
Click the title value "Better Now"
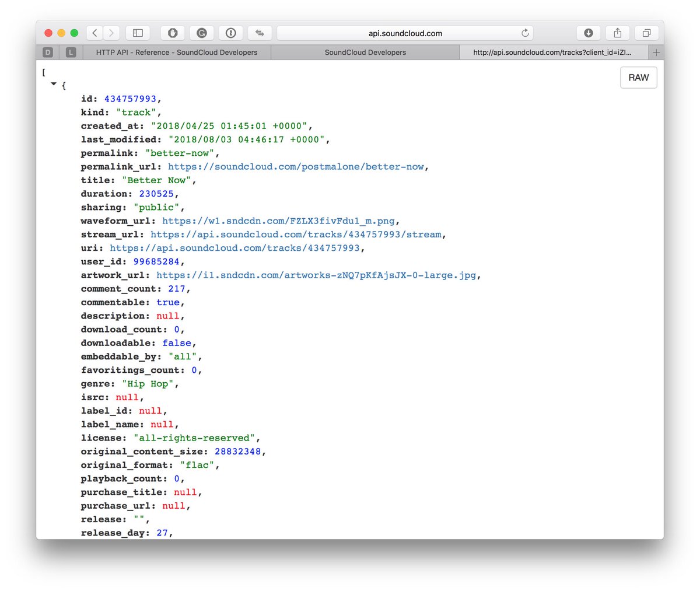[x=156, y=180]
